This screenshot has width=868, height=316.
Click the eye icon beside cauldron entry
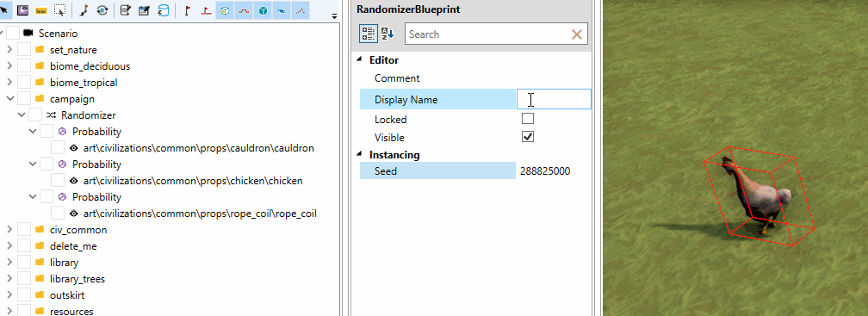coord(74,148)
